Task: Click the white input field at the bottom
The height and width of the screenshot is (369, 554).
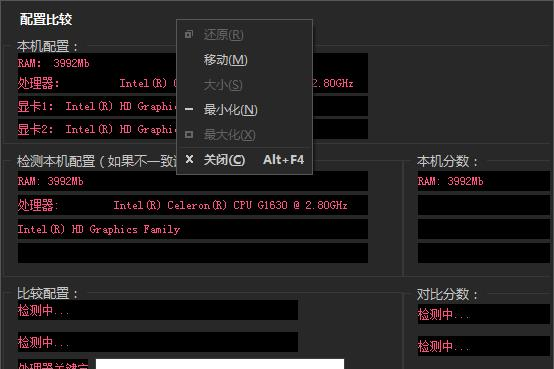Action: [x=220, y=364]
